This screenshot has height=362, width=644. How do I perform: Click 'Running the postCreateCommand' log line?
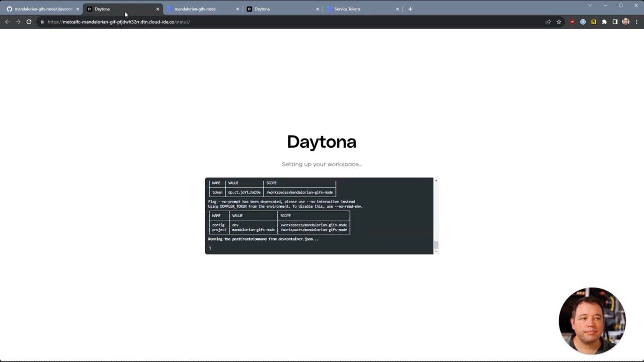point(263,239)
